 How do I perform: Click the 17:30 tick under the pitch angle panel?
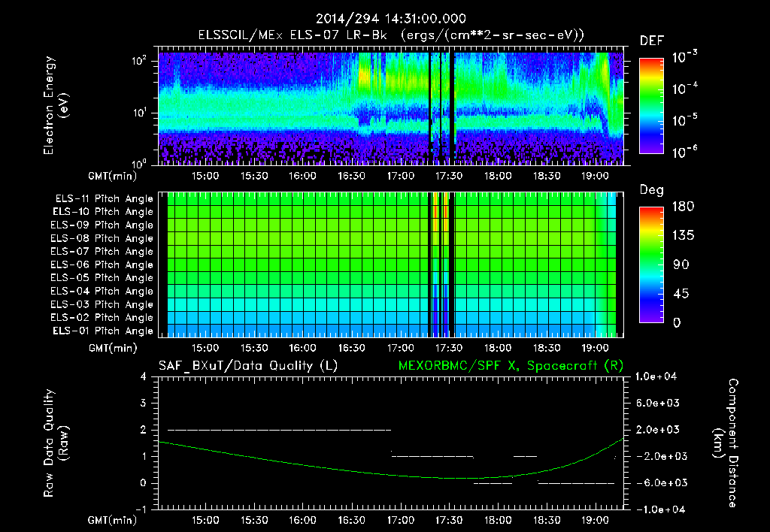[x=449, y=348]
